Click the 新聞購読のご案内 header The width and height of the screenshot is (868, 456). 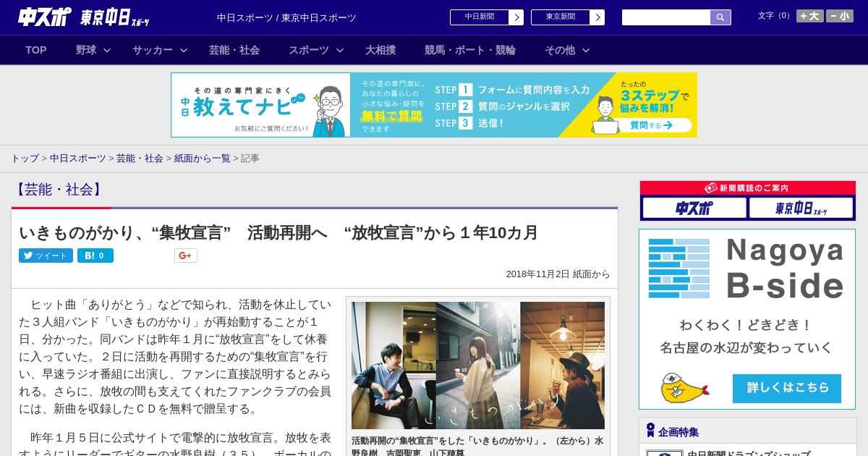click(748, 187)
